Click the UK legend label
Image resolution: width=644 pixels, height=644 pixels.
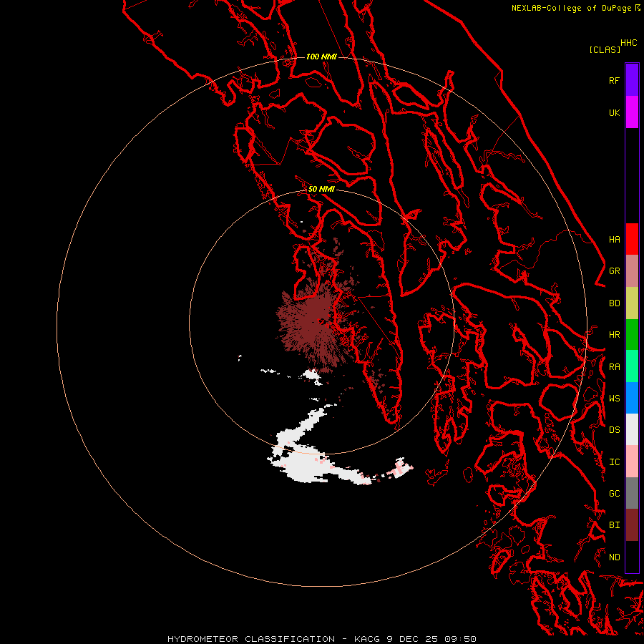614,112
